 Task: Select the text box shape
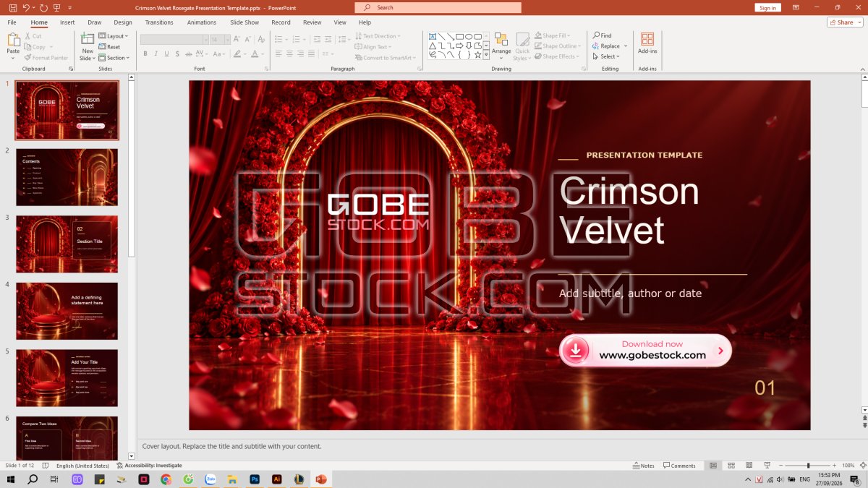tap(432, 36)
